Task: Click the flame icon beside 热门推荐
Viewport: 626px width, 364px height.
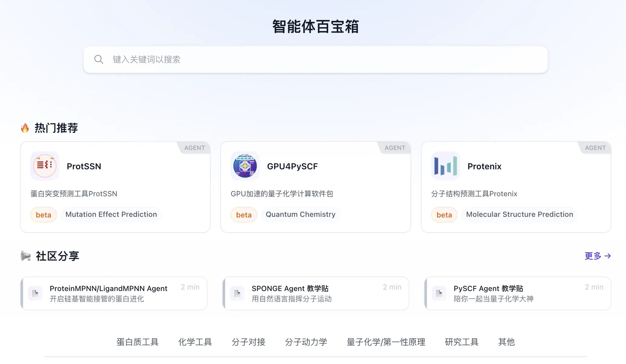Action: (x=25, y=128)
